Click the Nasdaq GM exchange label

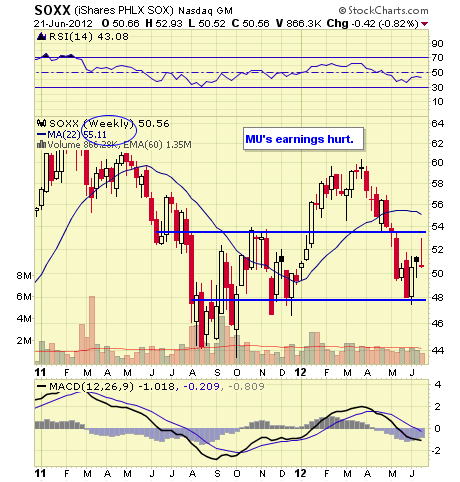[205, 11]
